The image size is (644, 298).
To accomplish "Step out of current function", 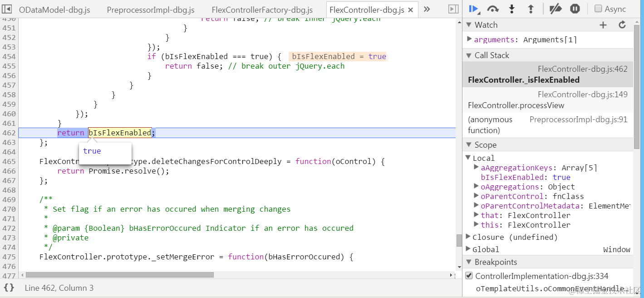I will coord(531,9).
